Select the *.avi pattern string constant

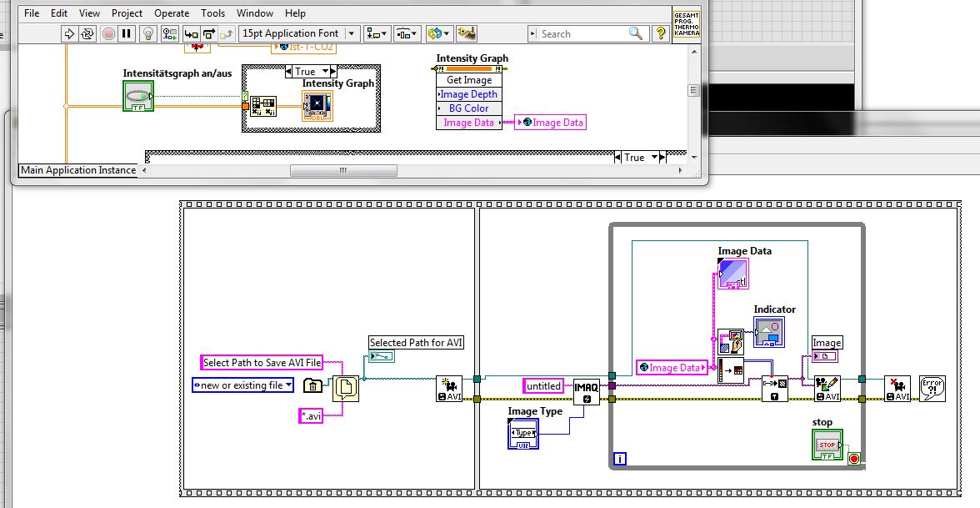tap(312, 415)
